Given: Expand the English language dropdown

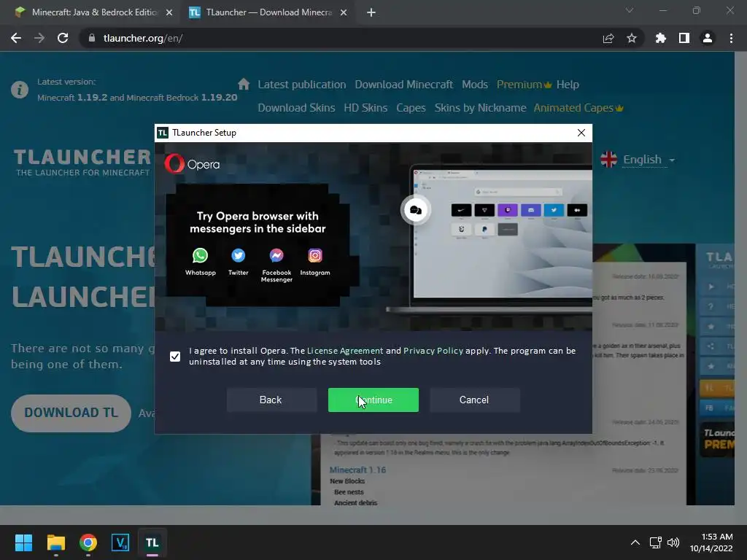Looking at the screenshot, I should point(649,160).
